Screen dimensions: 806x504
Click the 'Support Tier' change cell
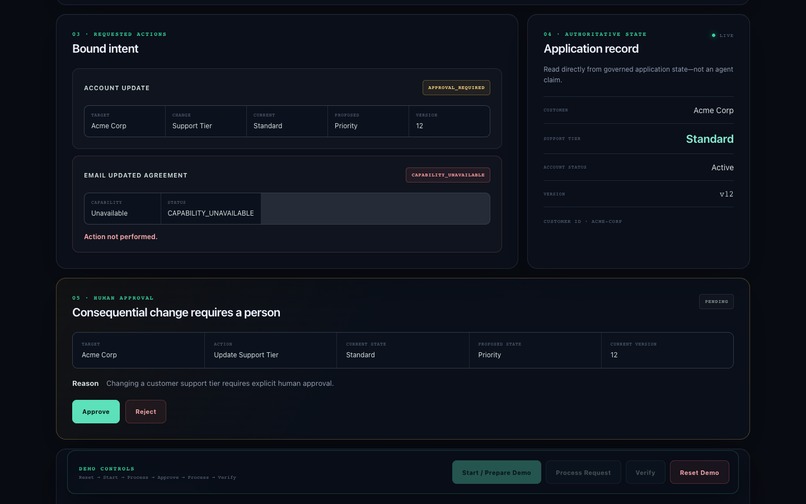pos(206,121)
